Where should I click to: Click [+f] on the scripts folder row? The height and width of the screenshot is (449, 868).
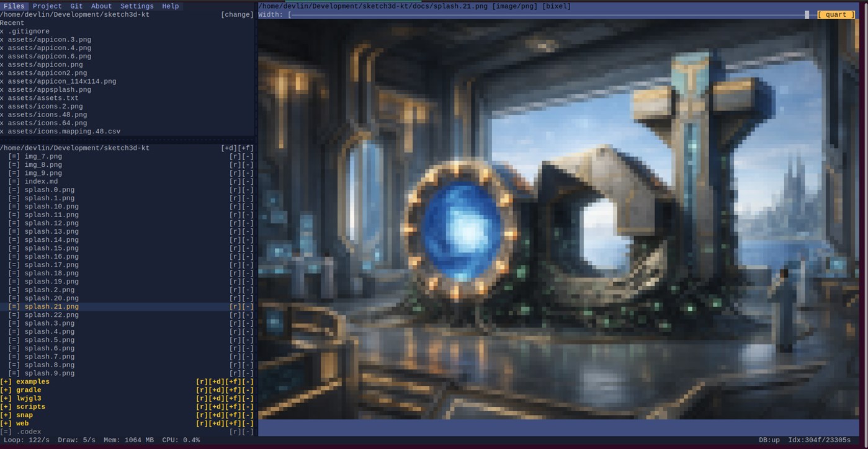[233, 407]
